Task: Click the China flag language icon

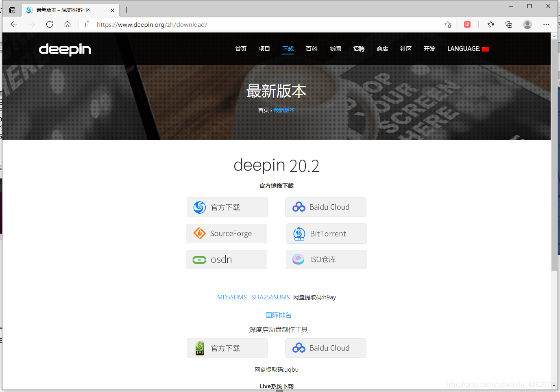Action: (486, 49)
